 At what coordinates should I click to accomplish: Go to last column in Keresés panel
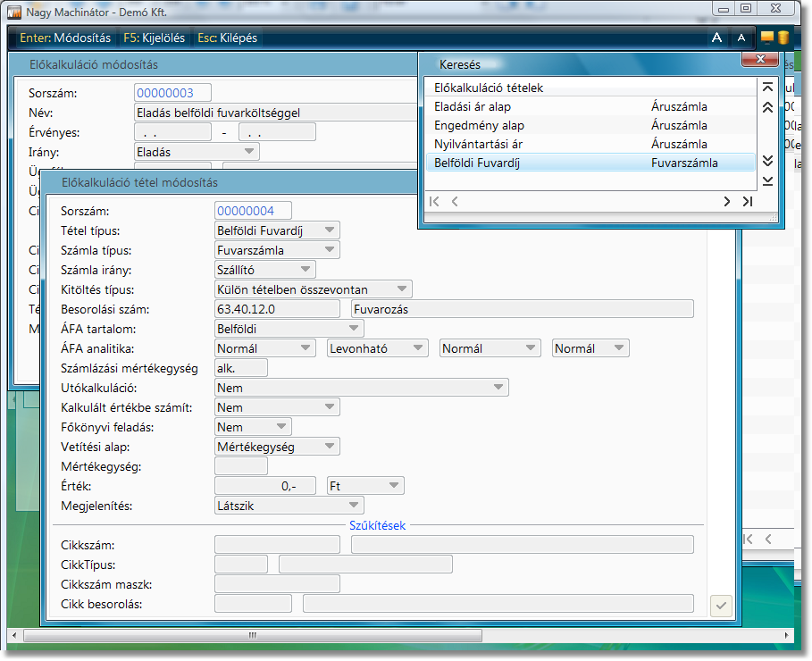(x=747, y=202)
